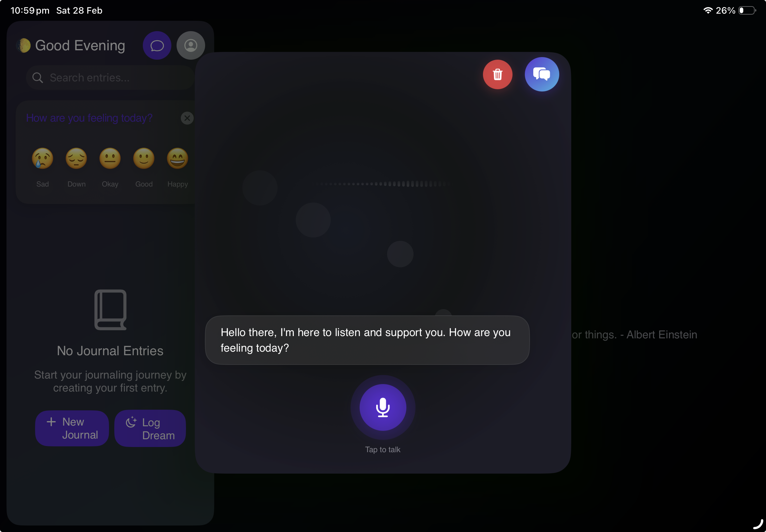Open the chat bubbles conversation view
The image size is (766, 532).
pyautogui.click(x=542, y=74)
